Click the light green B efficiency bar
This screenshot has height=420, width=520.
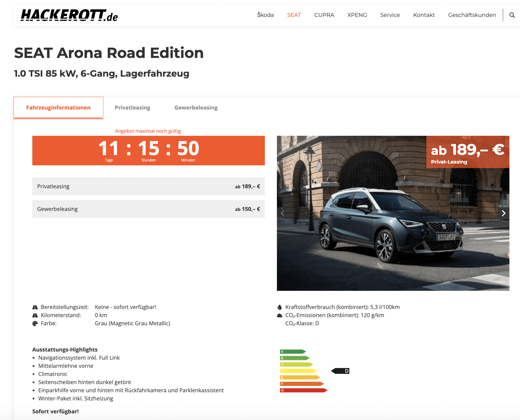pyautogui.click(x=295, y=358)
